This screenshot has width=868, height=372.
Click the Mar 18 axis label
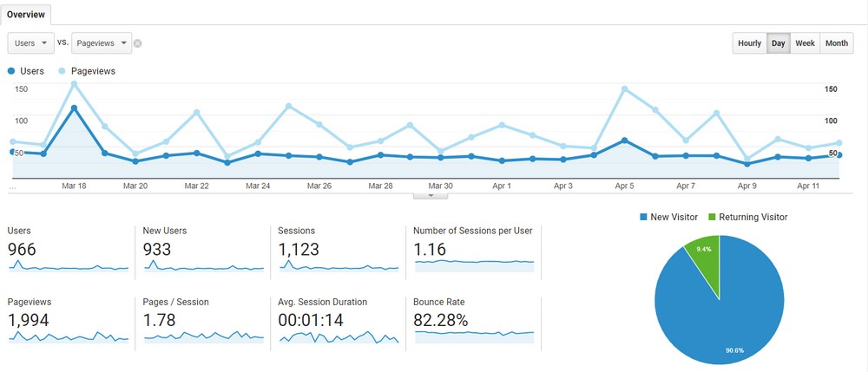(74, 186)
